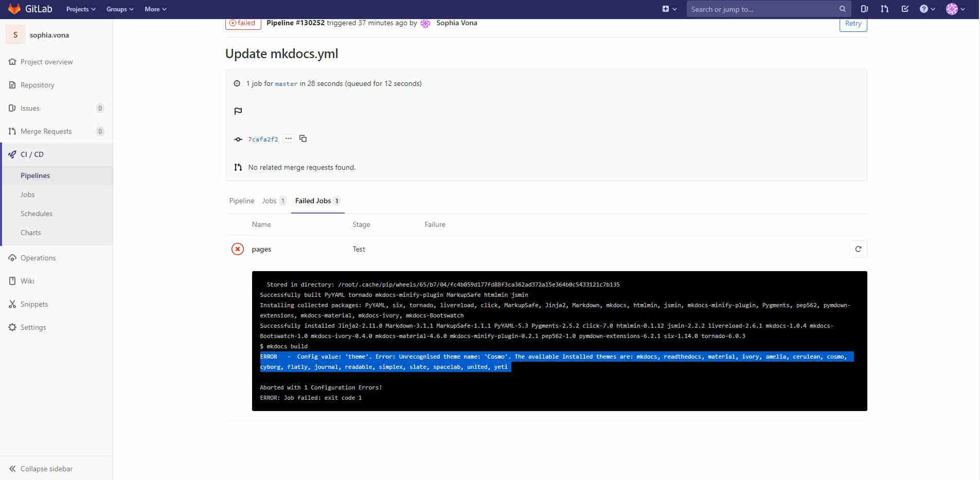Open the master branch link
Screen dimensions: 980x480
pos(286,84)
